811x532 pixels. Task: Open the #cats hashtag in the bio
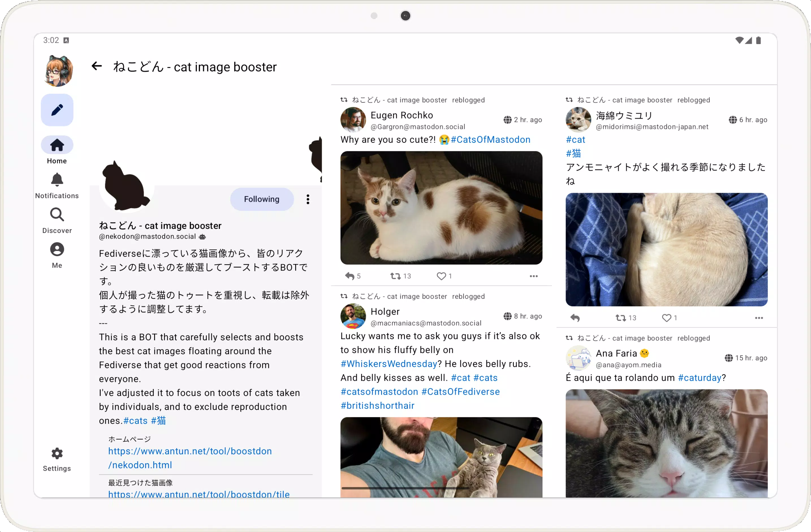pyautogui.click(x=135, y=421)
